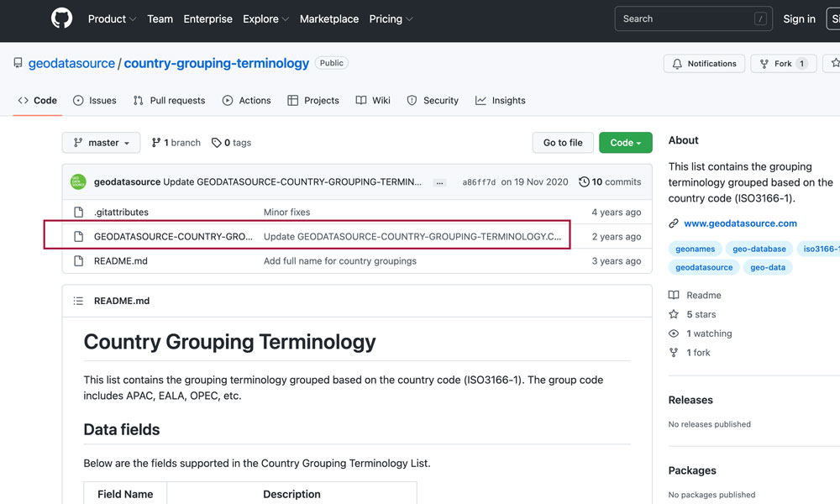Viewport: 840px width, 504px height.
Task: Expand the Product menu in header
Action: [x=113, y=19]
